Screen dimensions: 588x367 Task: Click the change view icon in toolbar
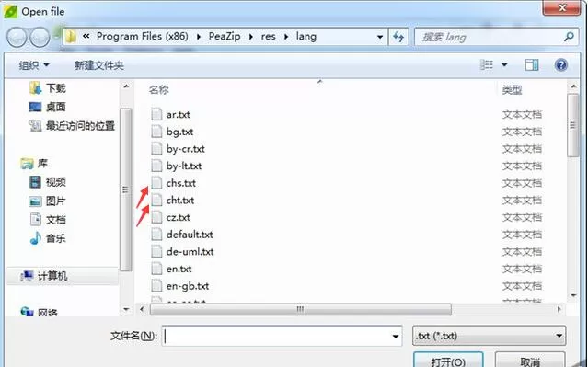[487, 65]
